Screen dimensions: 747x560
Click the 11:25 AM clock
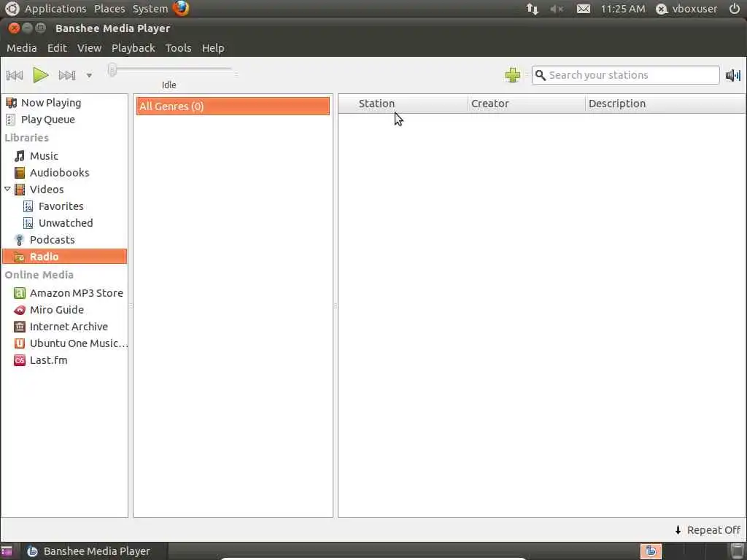623,9
